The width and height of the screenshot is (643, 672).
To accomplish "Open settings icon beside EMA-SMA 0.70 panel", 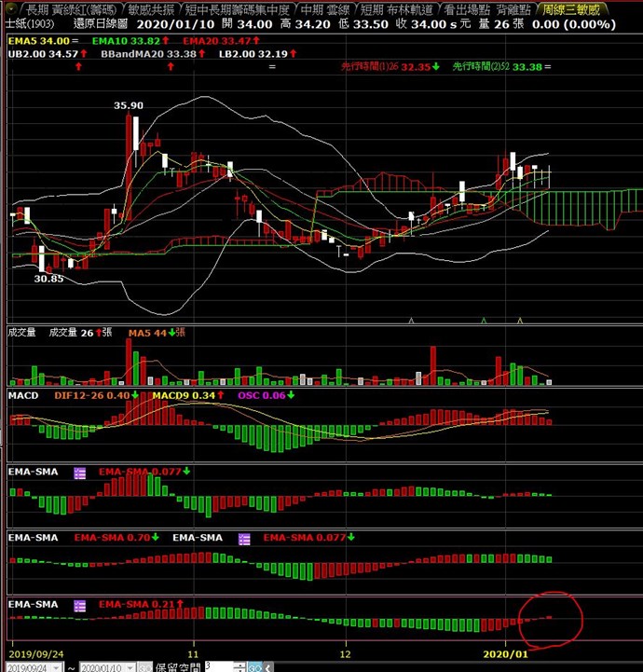I will 244,539.
